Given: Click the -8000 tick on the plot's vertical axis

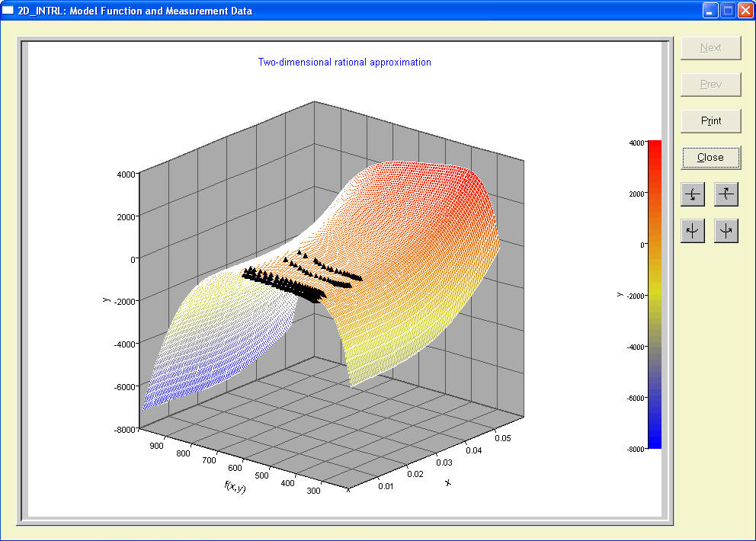Looking at the screenshot, I should point(124,430).
